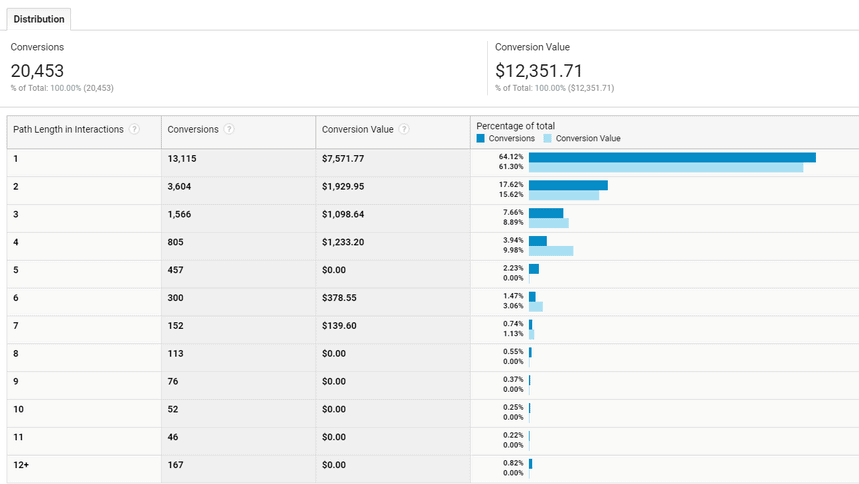Click the 12+ path length row label
This screenshot has height=484, width=859.
[x=21, y=465]
